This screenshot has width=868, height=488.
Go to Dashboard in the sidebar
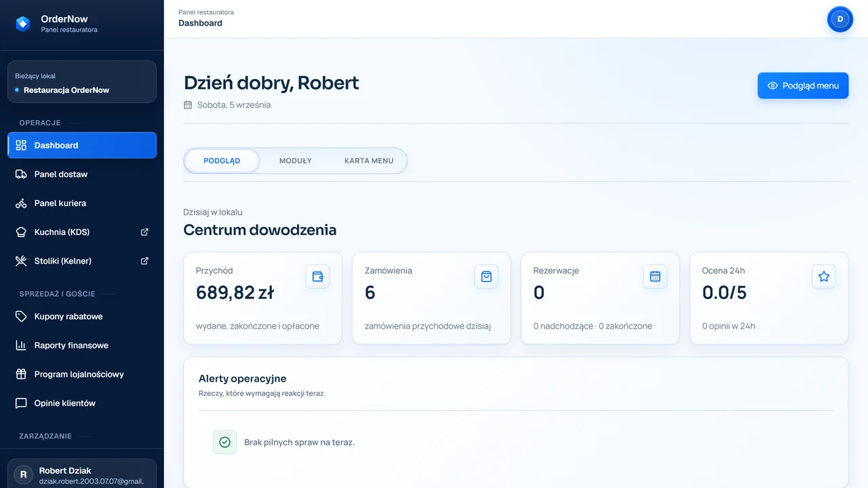[x=82, y=145]
